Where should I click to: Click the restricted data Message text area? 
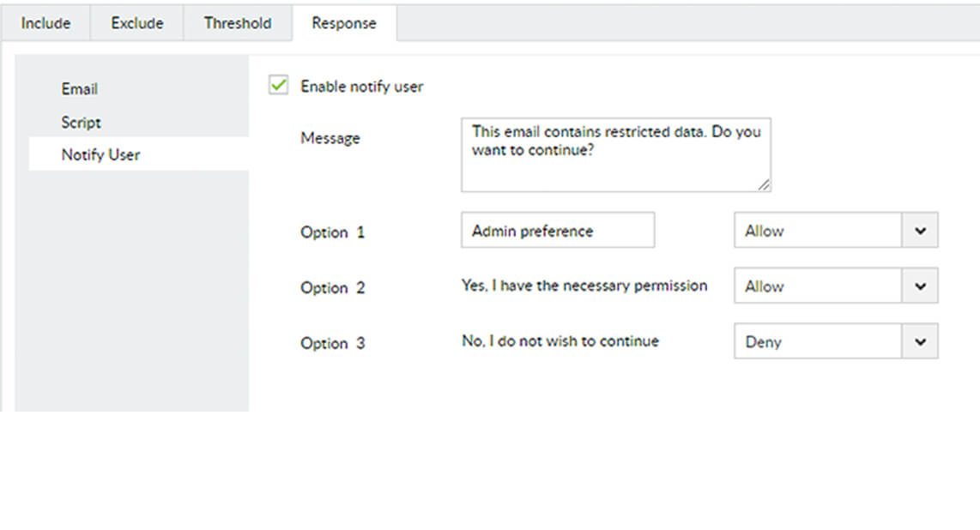615,154
